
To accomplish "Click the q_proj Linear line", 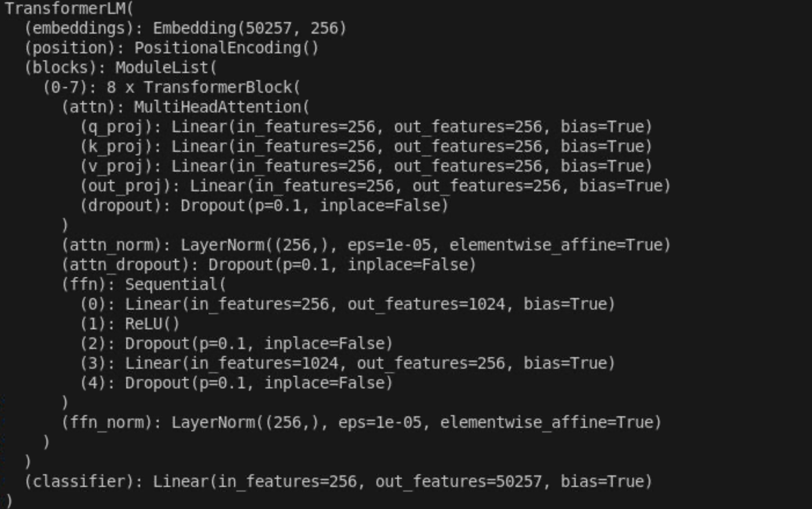I will pyautogui.click(x=366, y=127).
